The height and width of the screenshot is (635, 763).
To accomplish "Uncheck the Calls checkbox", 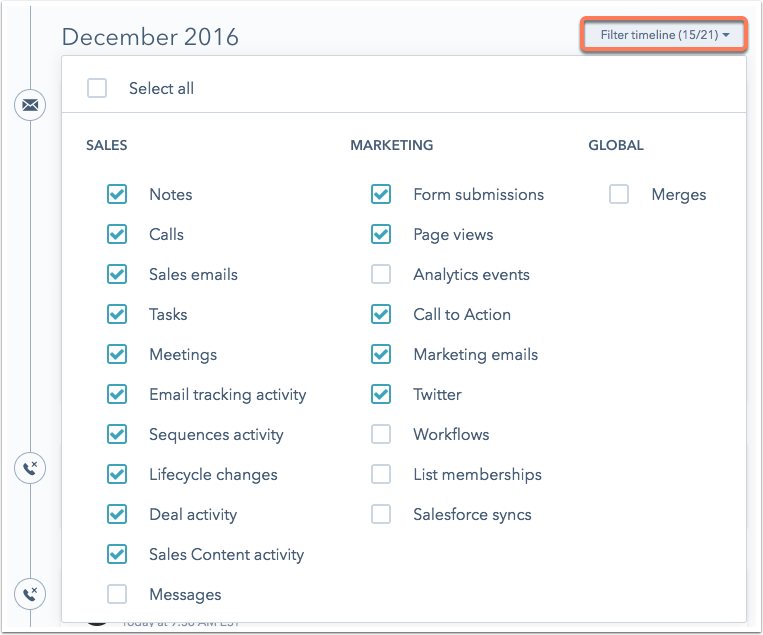I will pos(117,234).
